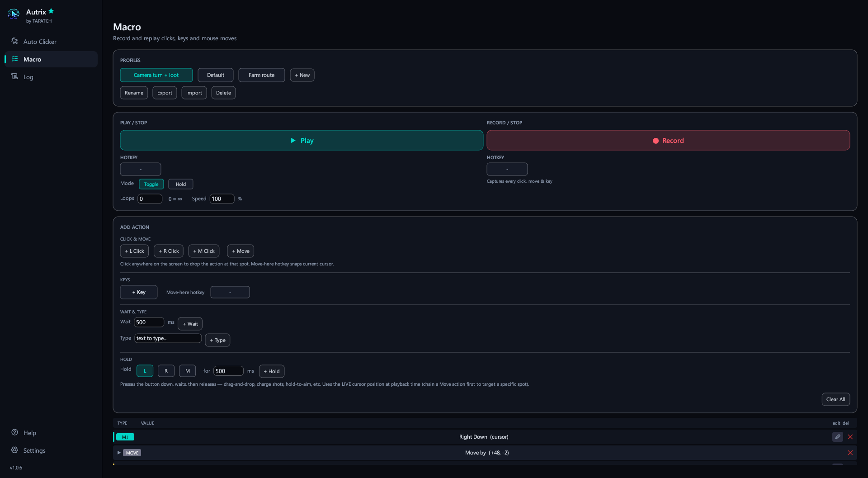The width and height of the screenshot is (868, 478).
Task: Add a left click action
Action: [x=134, y=251]
